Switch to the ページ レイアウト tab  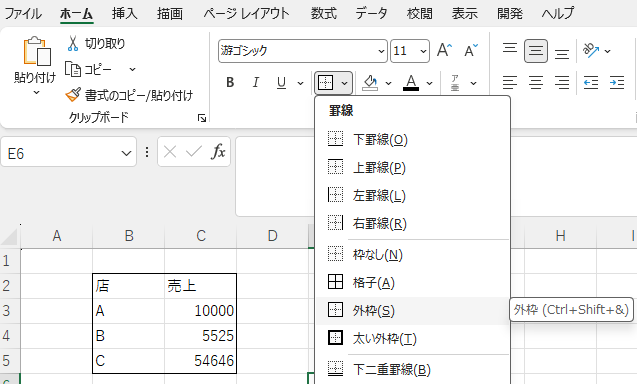[246, 13]
